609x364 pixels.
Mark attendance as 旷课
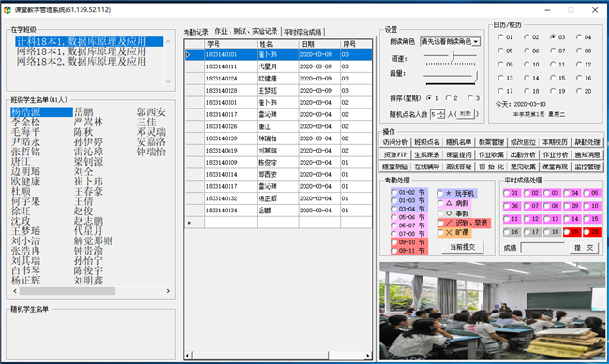(x=440, y=232)
